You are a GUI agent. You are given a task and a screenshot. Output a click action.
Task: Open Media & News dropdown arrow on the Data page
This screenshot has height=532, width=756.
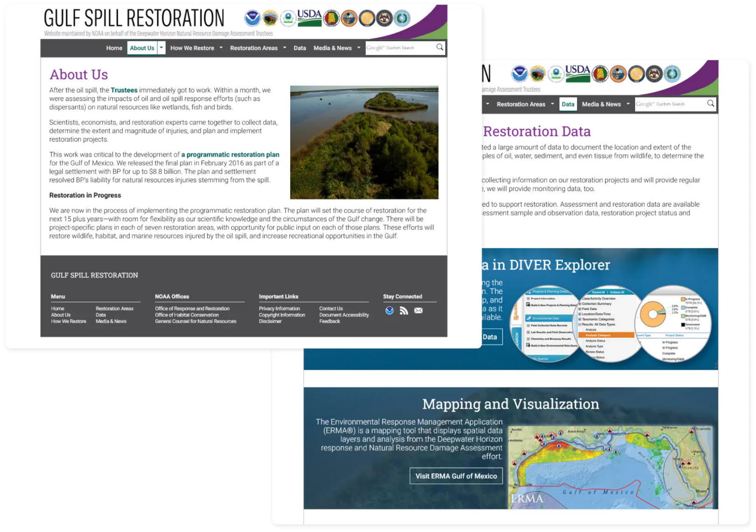point(628,104)
